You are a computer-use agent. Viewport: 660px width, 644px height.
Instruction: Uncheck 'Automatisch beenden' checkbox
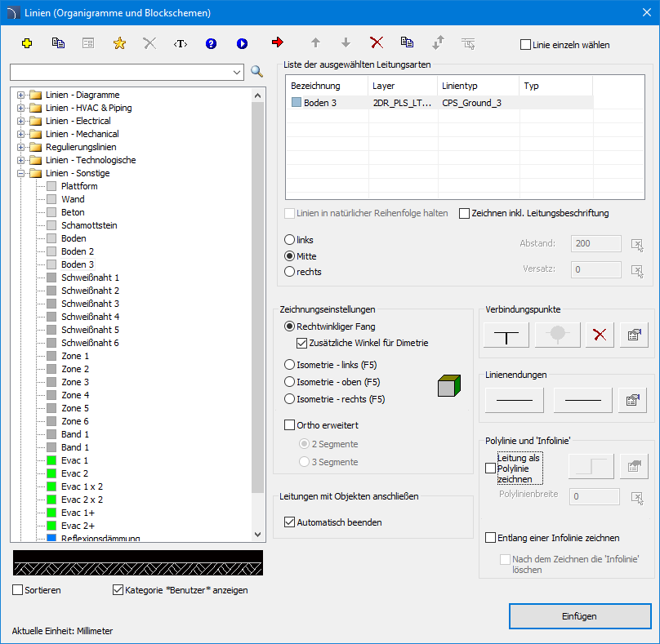tap(290, 522)
